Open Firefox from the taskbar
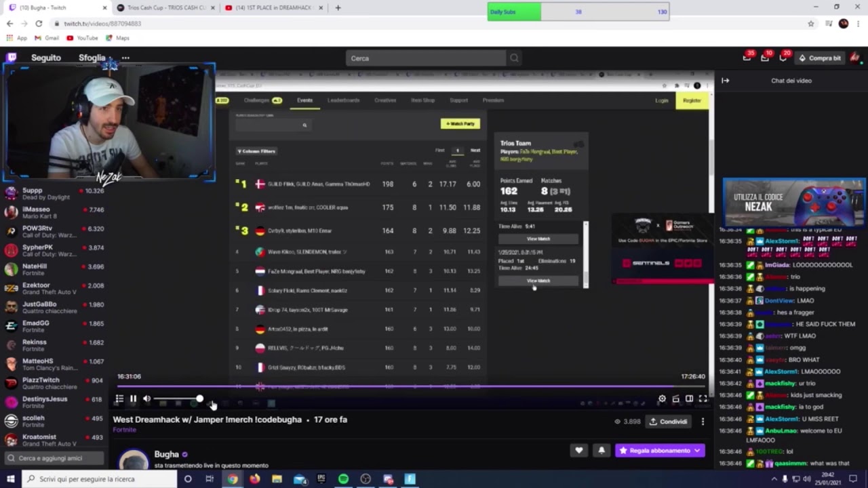Screen dimensions: 868x488 tap(254, 479)
